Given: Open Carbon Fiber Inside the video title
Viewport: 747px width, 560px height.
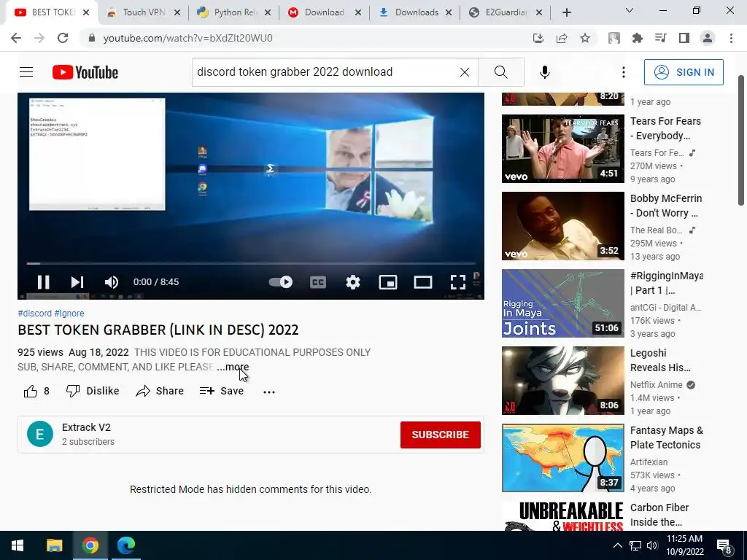Looking at the screenshot, I should pos(659,515).
